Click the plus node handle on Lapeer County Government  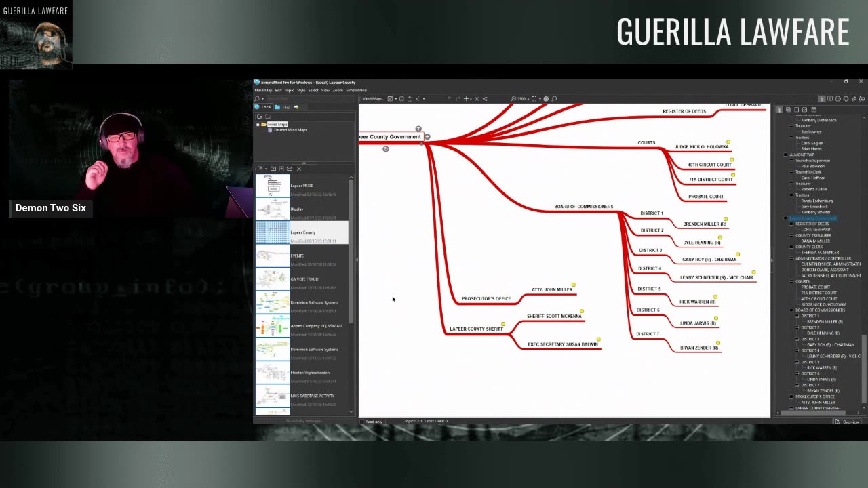pyautogui.click(x=427, y=137)
